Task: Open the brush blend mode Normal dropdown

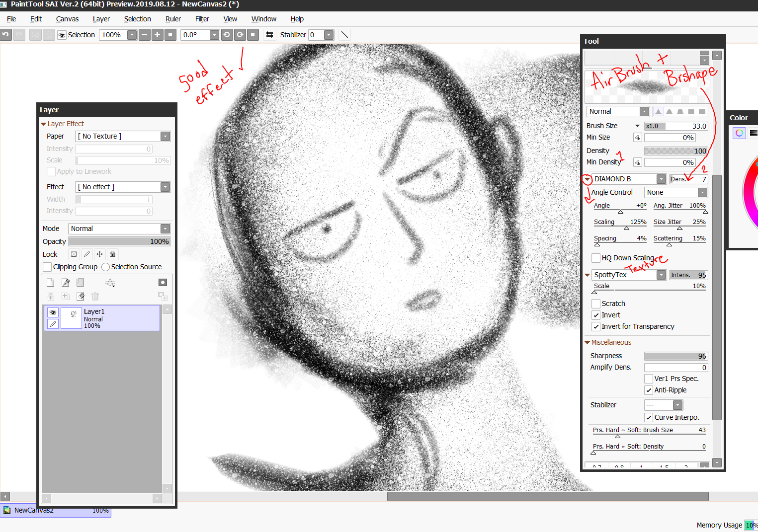Action: click(x=618, y=111)
